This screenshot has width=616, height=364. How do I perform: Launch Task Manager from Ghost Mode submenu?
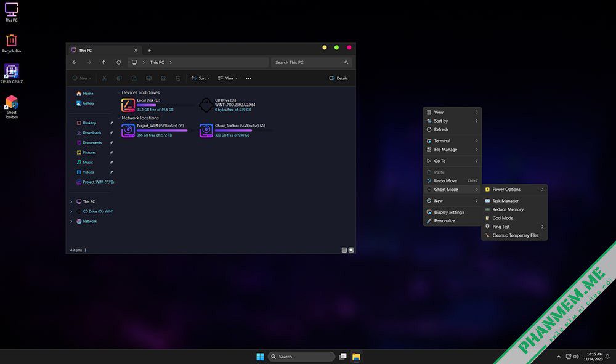tap(514, 201)
